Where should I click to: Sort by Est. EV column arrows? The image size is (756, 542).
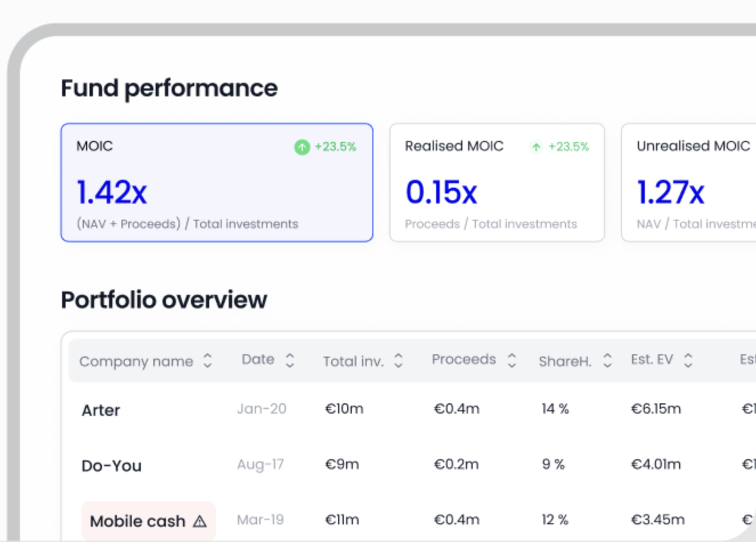[688, 359]
